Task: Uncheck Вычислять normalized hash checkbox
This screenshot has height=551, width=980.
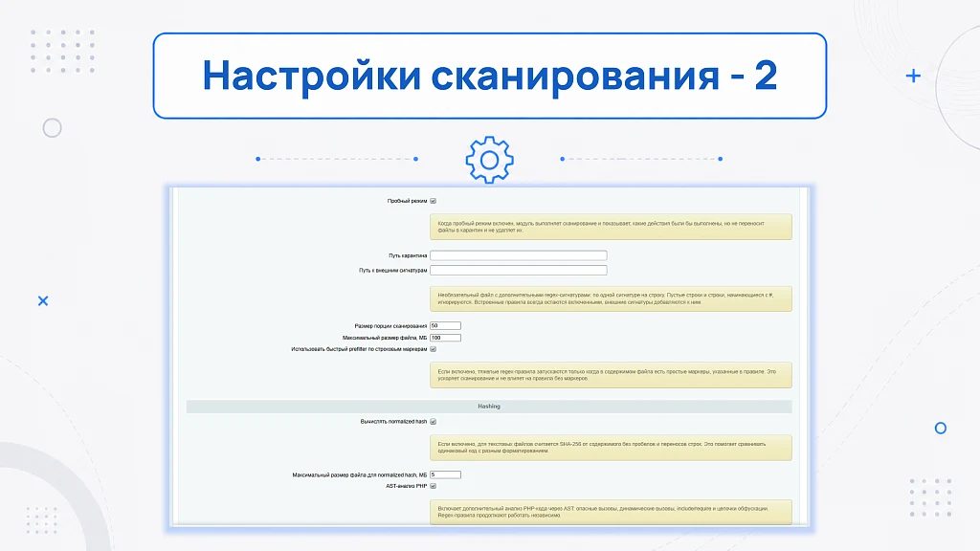Action: click(x=434, y=422)
